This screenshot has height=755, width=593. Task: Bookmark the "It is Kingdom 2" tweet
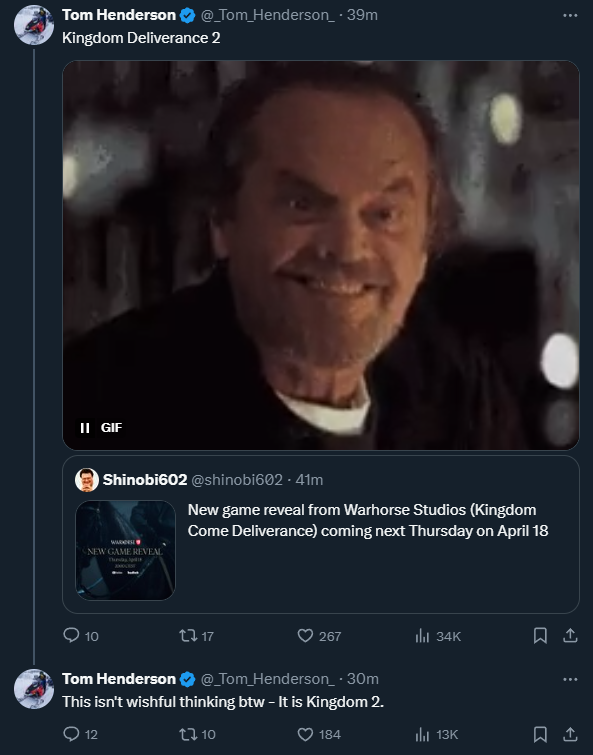[540, 734]
